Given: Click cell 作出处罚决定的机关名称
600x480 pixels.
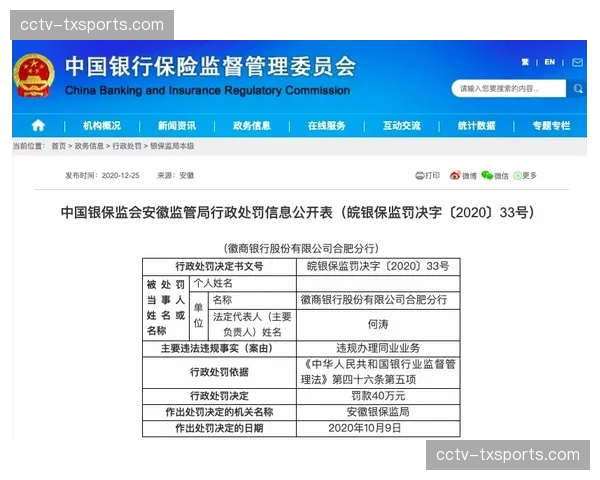Looking at the screenshot, I should (x=219, y=412).
